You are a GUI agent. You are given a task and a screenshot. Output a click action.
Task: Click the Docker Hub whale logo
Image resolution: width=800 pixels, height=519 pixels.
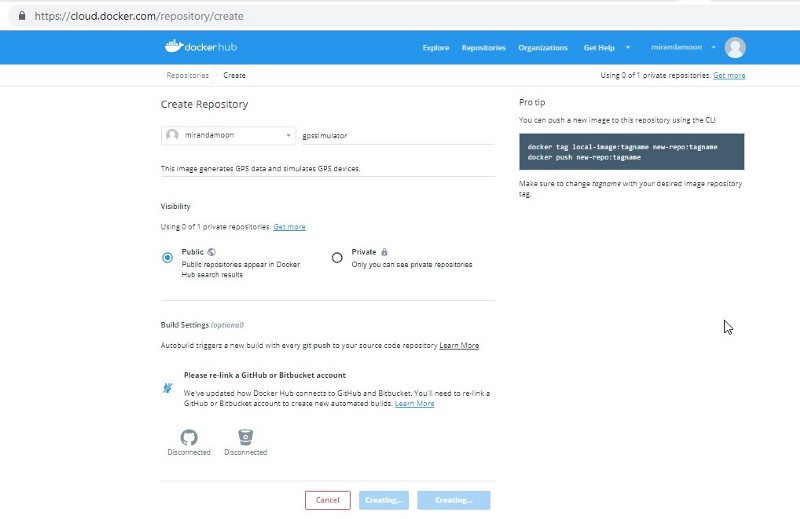(x=201, y=46)
